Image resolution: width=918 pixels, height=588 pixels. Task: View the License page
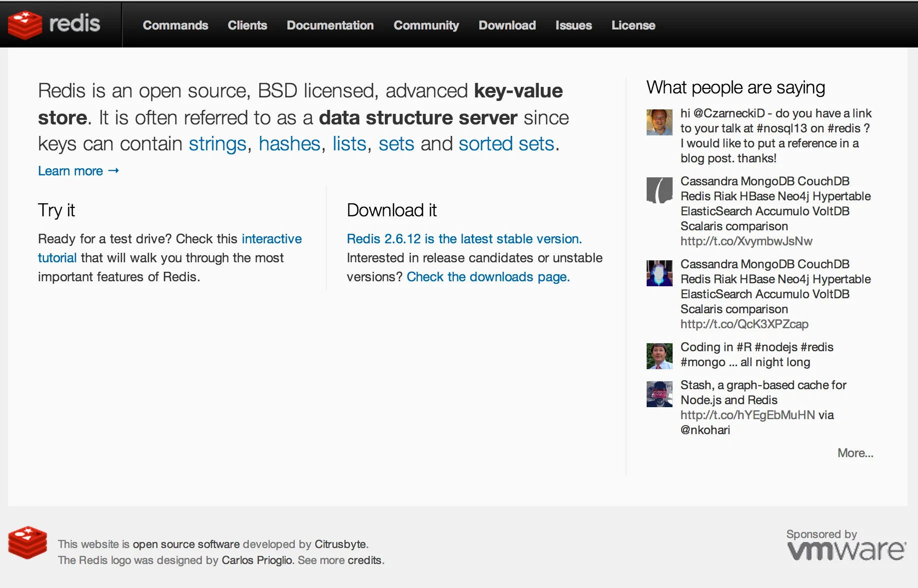[633, 25]
